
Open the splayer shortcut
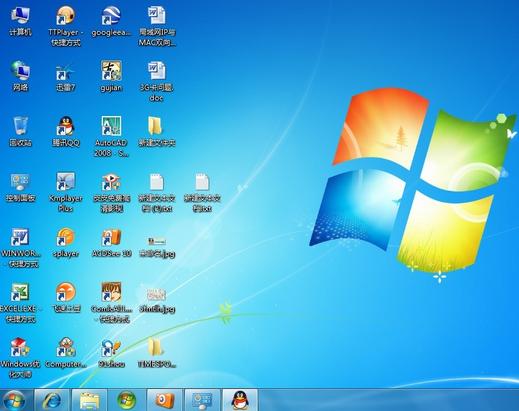66,243
